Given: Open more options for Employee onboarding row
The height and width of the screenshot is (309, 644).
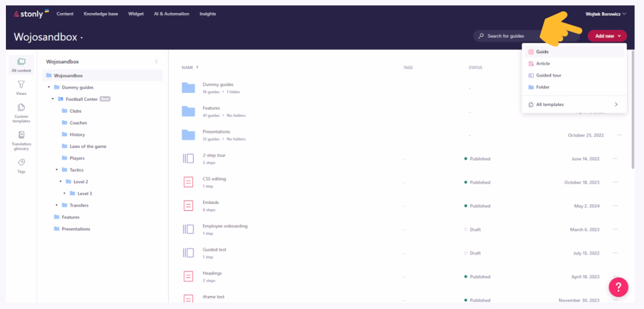Looking at the screenshot, I should [x=616, y=230].
